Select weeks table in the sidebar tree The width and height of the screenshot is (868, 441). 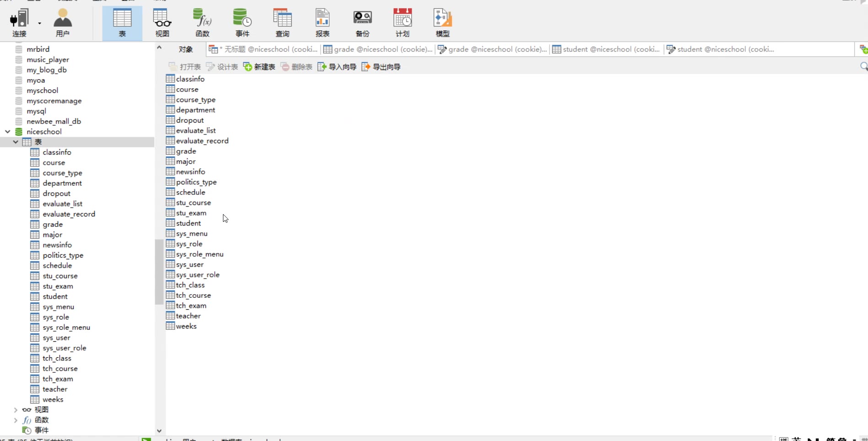point(53,399)
